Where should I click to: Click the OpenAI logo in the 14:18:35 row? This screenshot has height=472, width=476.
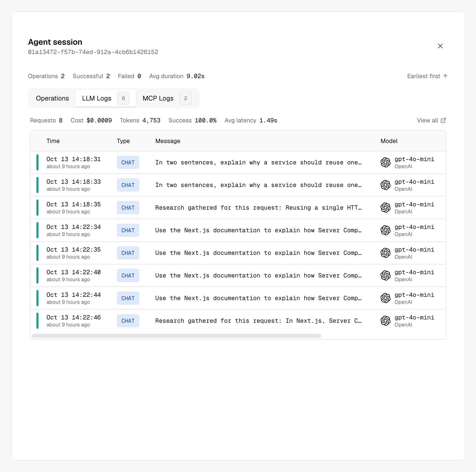pos(385,208)
